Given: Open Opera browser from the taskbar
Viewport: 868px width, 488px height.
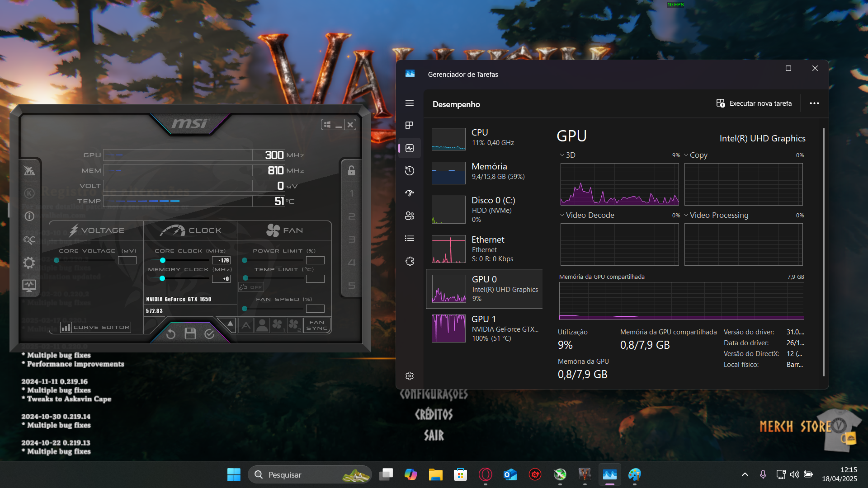Looking at the screenshot, I should click(x=486, y=474).
